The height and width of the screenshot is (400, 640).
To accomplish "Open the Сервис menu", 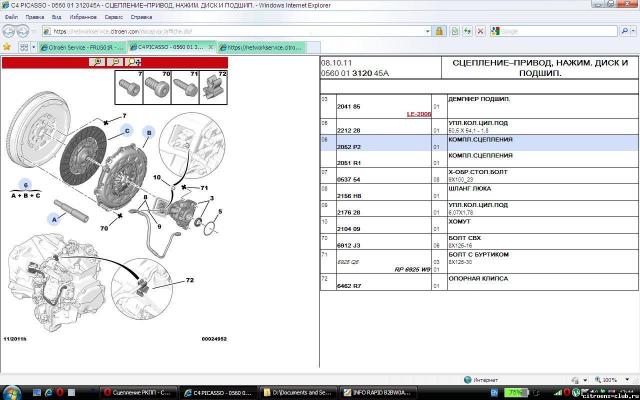I will click(x=115, y=17).
